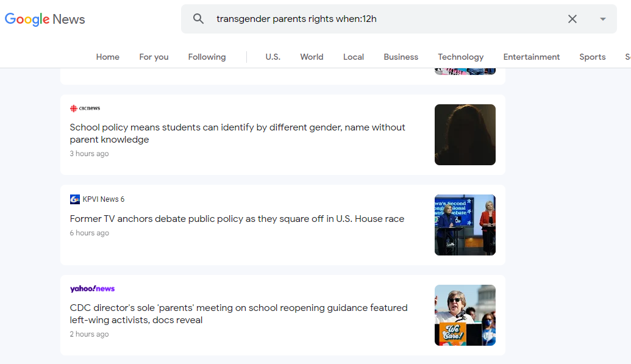Click the Business navigation item

pos(401,57)
